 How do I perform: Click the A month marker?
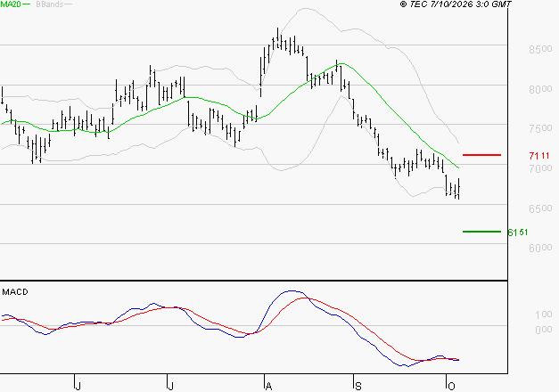(269, 387)
